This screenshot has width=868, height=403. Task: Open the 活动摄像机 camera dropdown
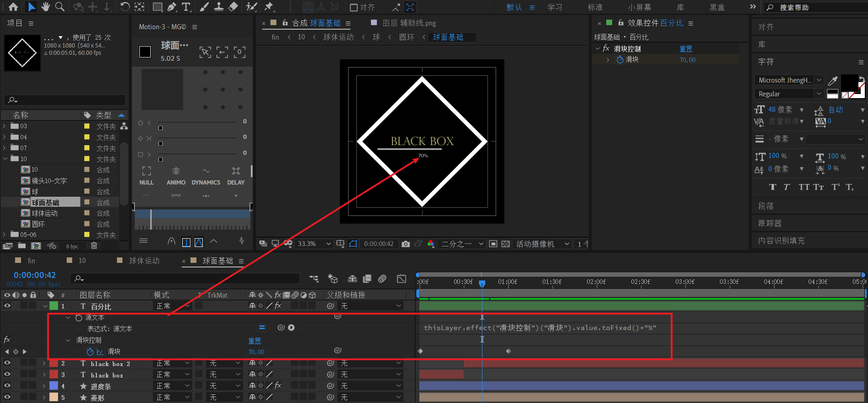coord(542,244)
